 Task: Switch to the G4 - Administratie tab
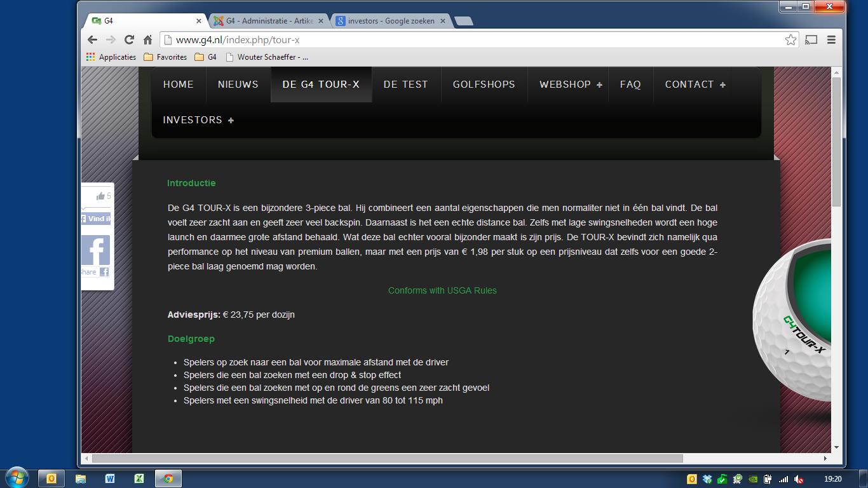coord(264,21)
